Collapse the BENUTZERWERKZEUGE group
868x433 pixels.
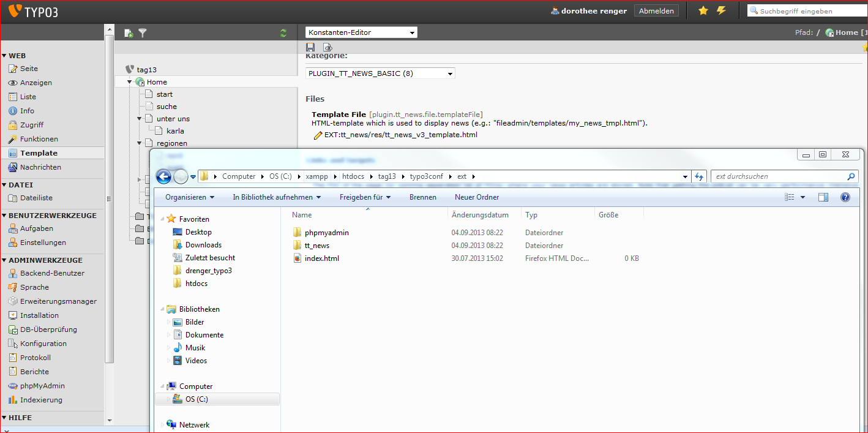click(4, 216)
